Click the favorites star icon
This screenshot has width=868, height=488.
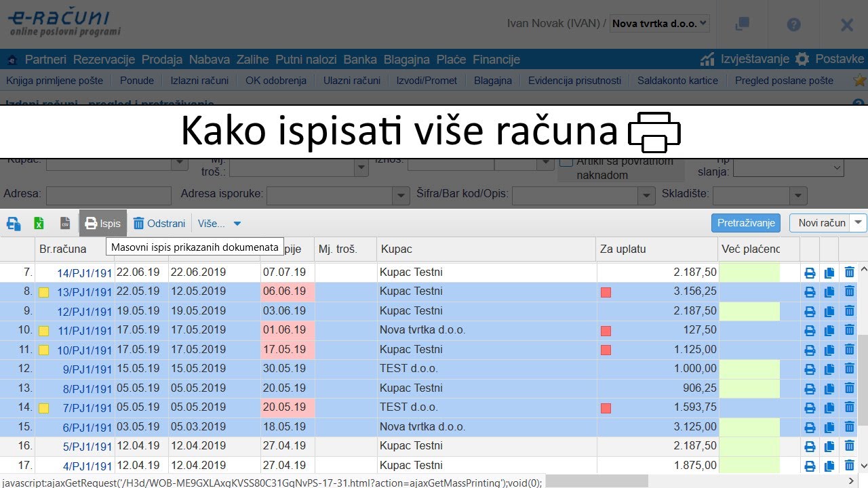tap(860, 80)
